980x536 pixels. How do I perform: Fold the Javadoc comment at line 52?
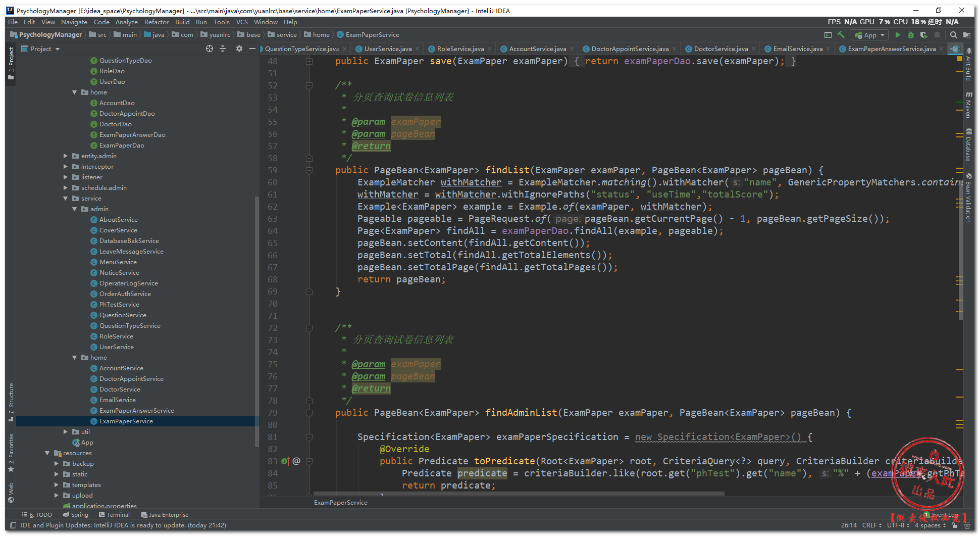tap(309, 85)
